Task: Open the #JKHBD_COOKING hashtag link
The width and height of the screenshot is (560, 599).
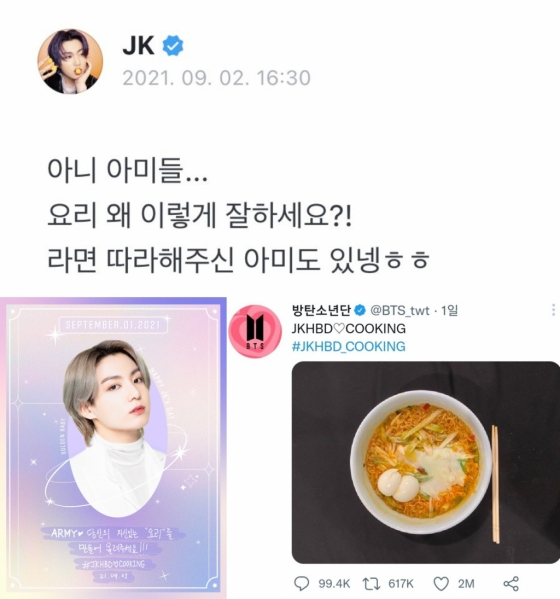Action: pos(348,346)
